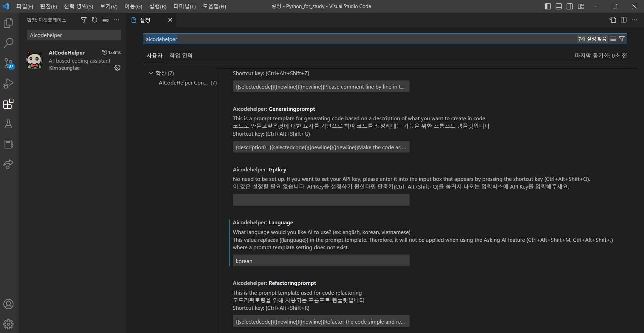Select the 사용자 settings scope tab
The image size is (644, 333).
[154, 56]
